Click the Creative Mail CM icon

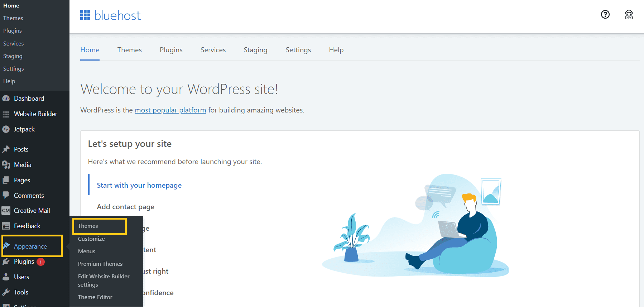pos(6,210)
